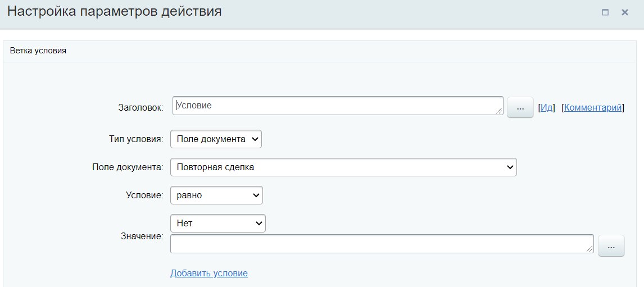Open value picker beside Значение text area
Image resolution: width=644 pixels, height=287 pixels.
coord(611,246)
